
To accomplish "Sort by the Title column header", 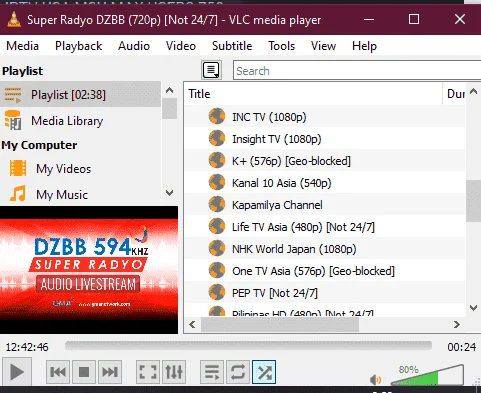I will pos(313,94).
